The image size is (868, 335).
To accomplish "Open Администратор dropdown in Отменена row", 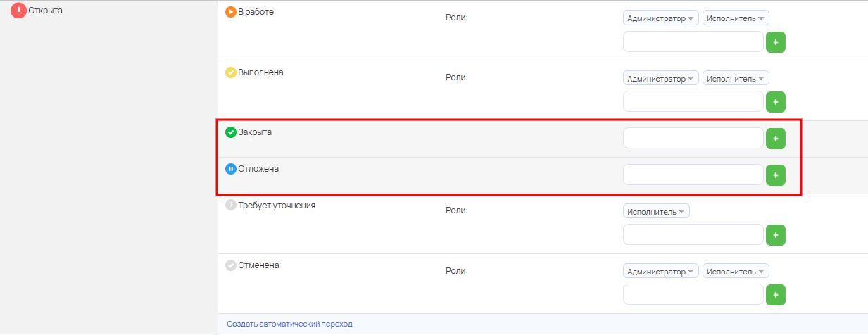I will click(660, 271).
